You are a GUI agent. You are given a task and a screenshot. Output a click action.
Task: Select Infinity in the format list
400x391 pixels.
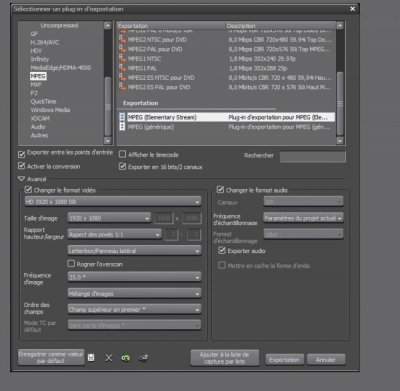(x=40, y=59)
